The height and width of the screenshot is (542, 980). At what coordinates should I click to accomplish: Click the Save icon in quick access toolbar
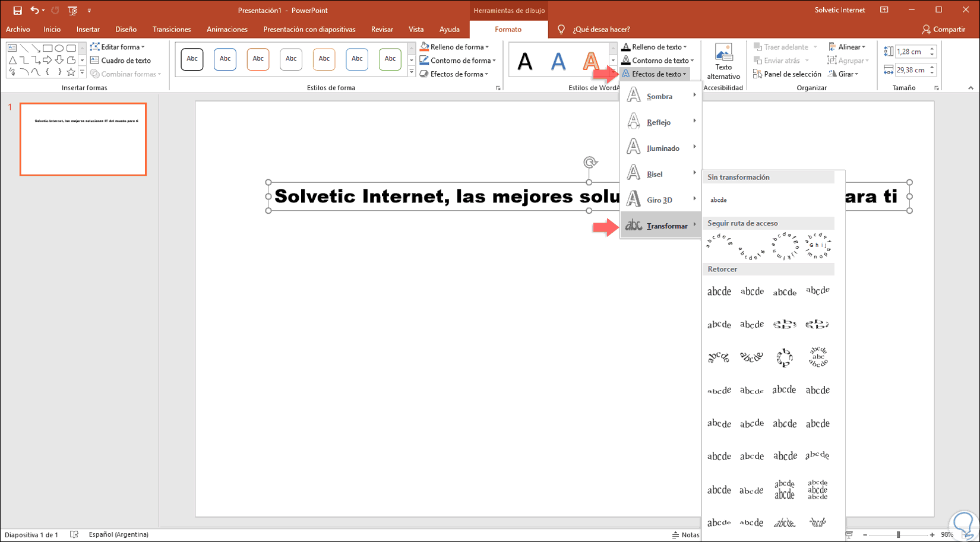tap(17, 11)
